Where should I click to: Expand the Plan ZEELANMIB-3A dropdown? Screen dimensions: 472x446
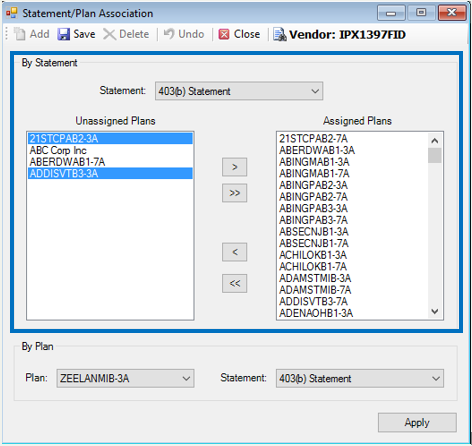click(x=125, y=378)
